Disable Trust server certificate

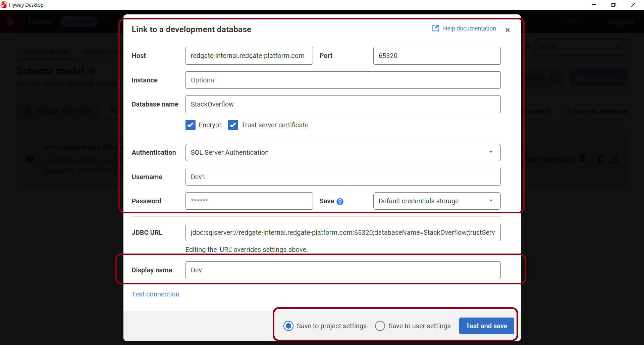click(233, 125)
